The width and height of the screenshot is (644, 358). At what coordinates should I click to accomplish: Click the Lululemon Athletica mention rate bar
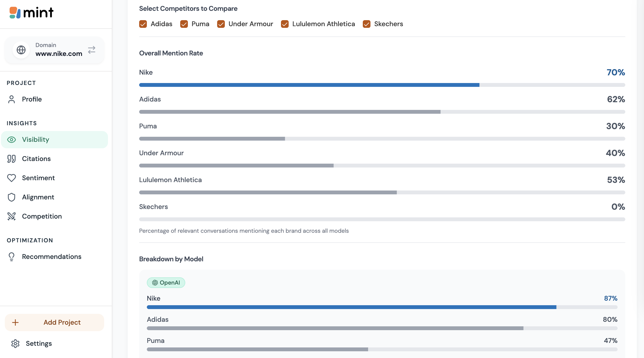(382, 192)
